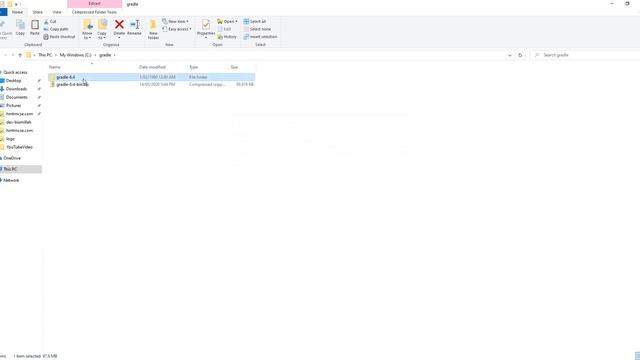Click Select none

[257, 29]
